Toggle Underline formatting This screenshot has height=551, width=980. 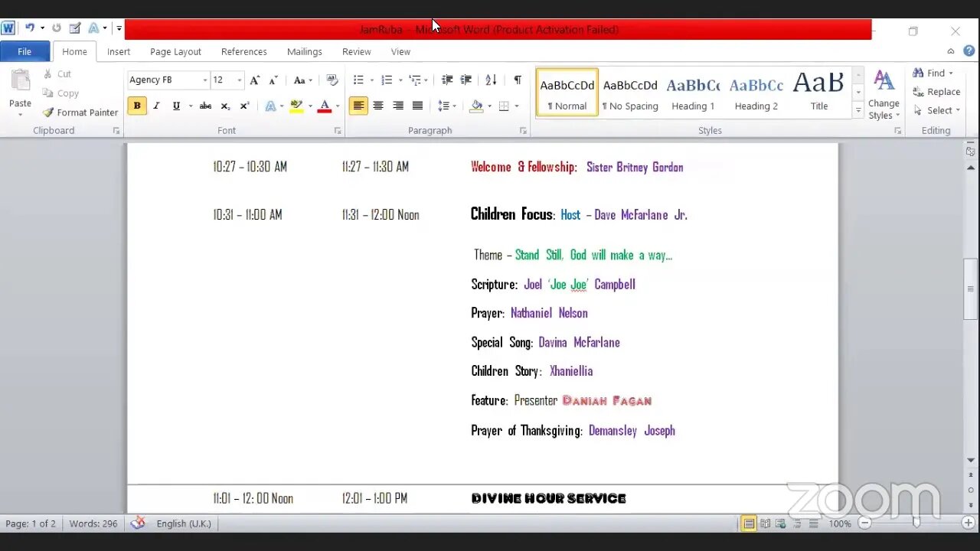click(x=176, y=106)
